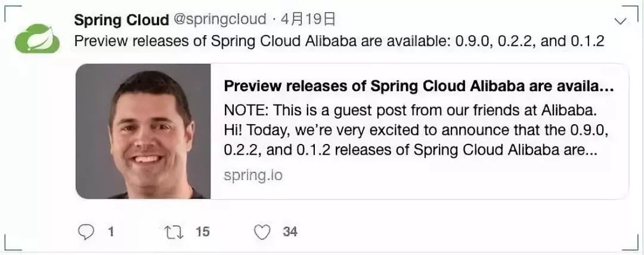Click the like count 34
The width and height of the screenshot is (644, 255).
click(290, 232)
